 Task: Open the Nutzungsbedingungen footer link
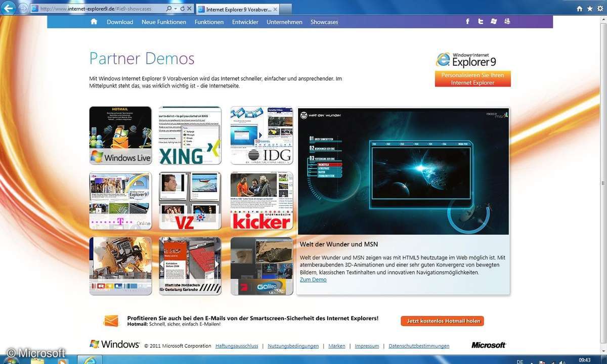click(293, 346)
